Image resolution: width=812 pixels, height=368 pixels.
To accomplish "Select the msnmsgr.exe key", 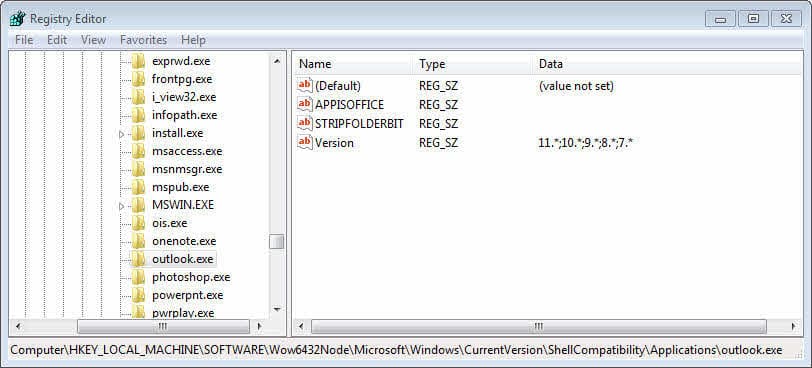I will pyautogui.click(x=187, y=169).
